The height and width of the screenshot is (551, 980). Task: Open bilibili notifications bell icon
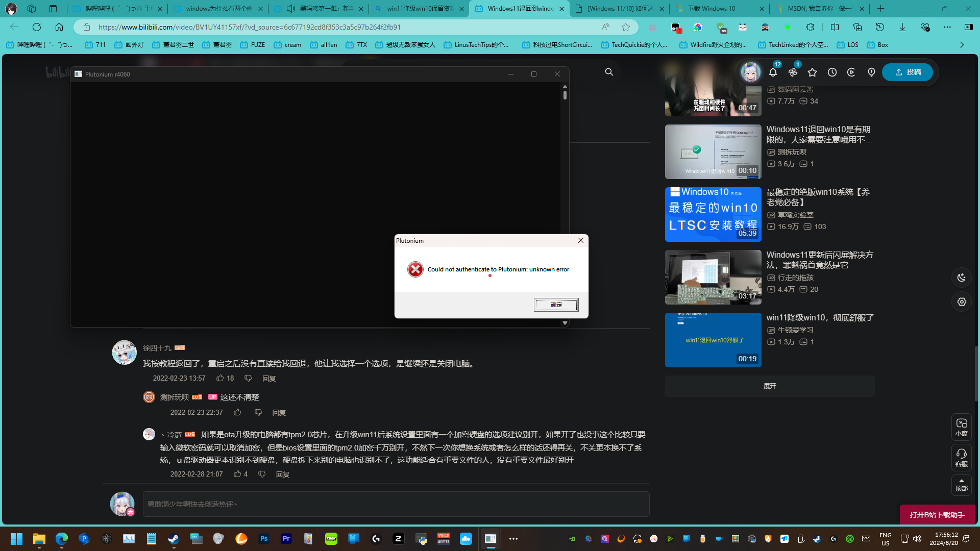(x=773, y=72)
